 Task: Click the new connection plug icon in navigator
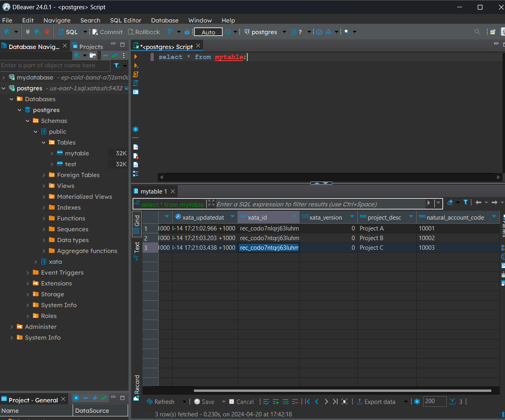tap(76, 55)
